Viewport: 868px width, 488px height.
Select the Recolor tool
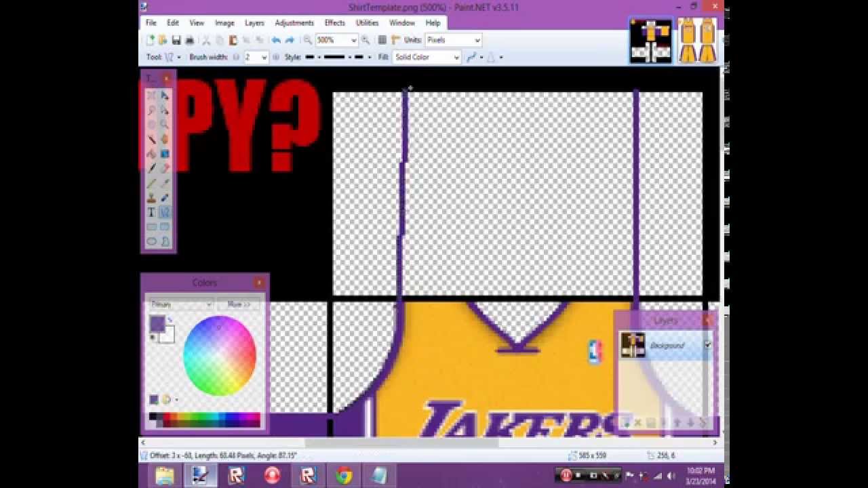(x=165, y=197)
